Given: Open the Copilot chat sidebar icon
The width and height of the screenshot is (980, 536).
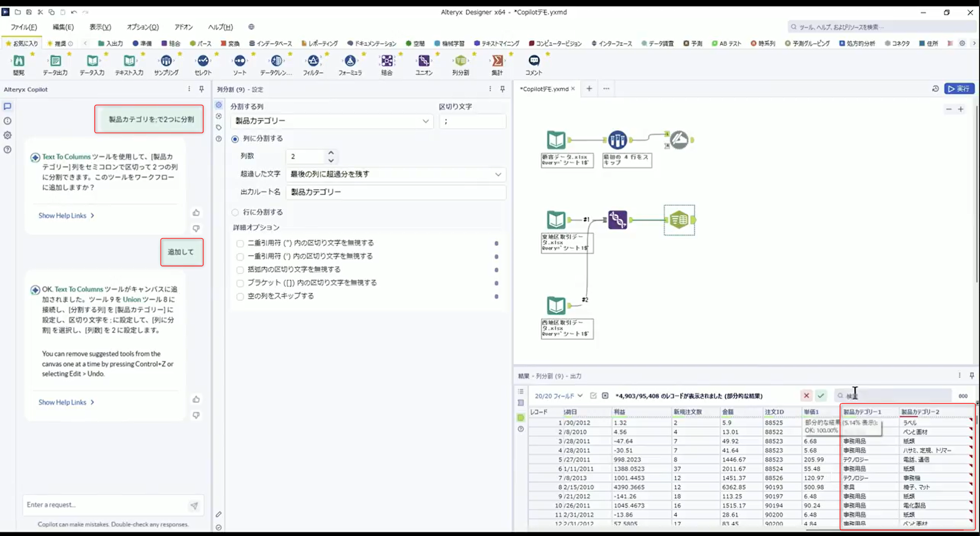Looking at the screenshot, I should coord(7,106).
